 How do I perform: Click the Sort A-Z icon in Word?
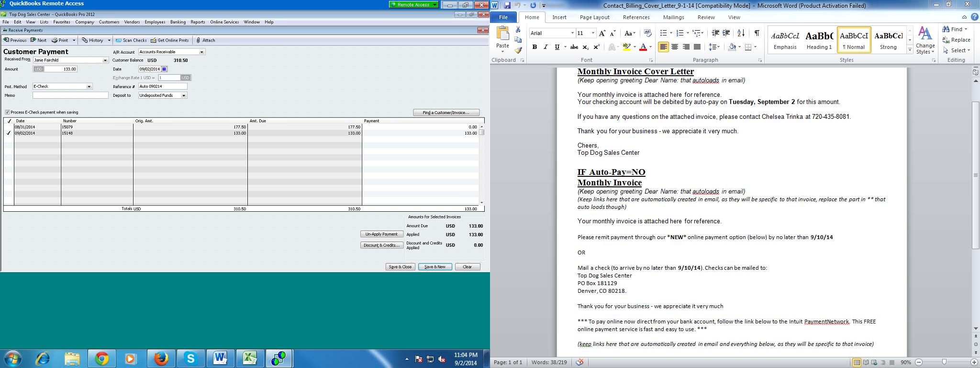pos(741,33)
